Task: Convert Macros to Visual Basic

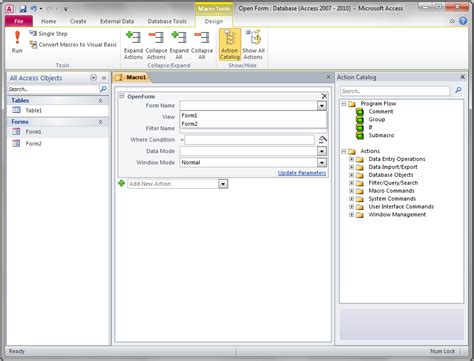Action: [x=73, y=45]
